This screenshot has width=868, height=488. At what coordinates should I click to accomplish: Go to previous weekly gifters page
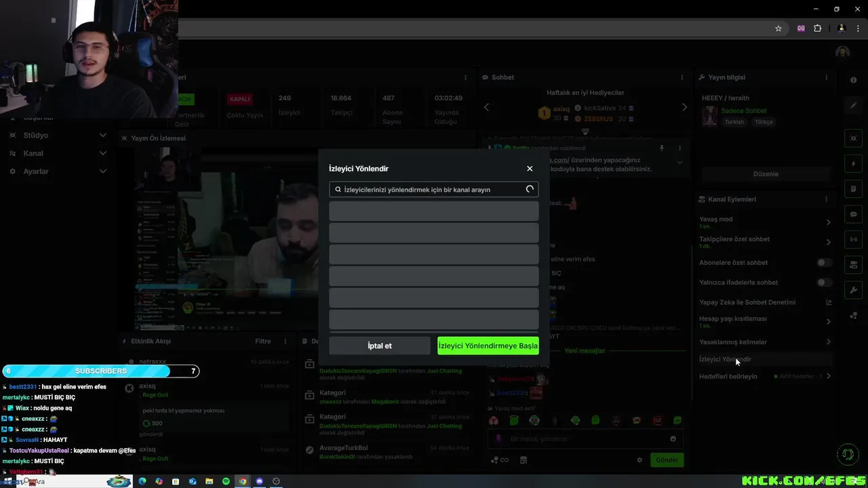[486, 107]
